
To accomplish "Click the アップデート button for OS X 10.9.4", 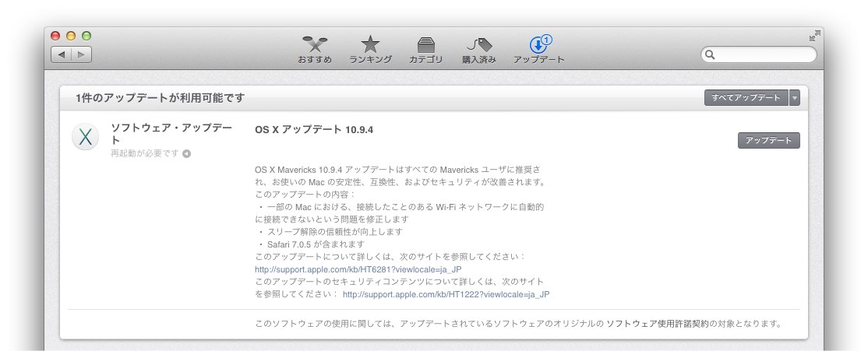I will (x=768, y=140).
